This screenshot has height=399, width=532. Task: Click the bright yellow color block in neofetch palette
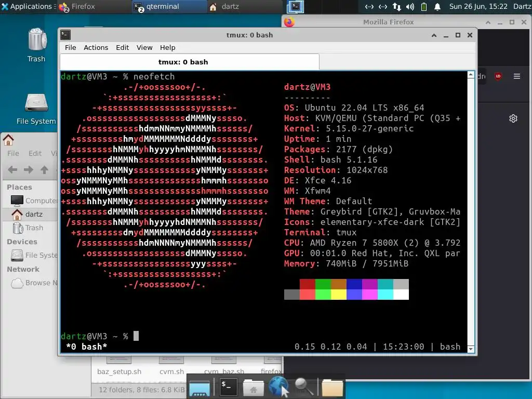coord(339,295)
